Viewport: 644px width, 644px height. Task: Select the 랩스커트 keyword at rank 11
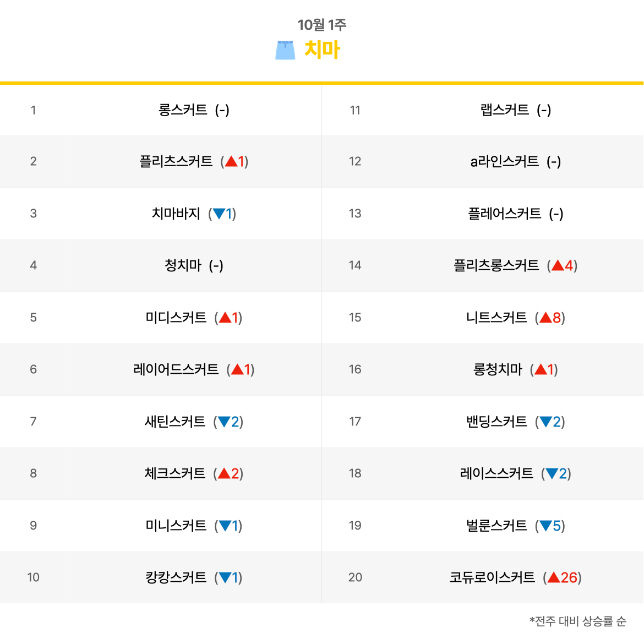pyautogui.click(x=505, y=110)
